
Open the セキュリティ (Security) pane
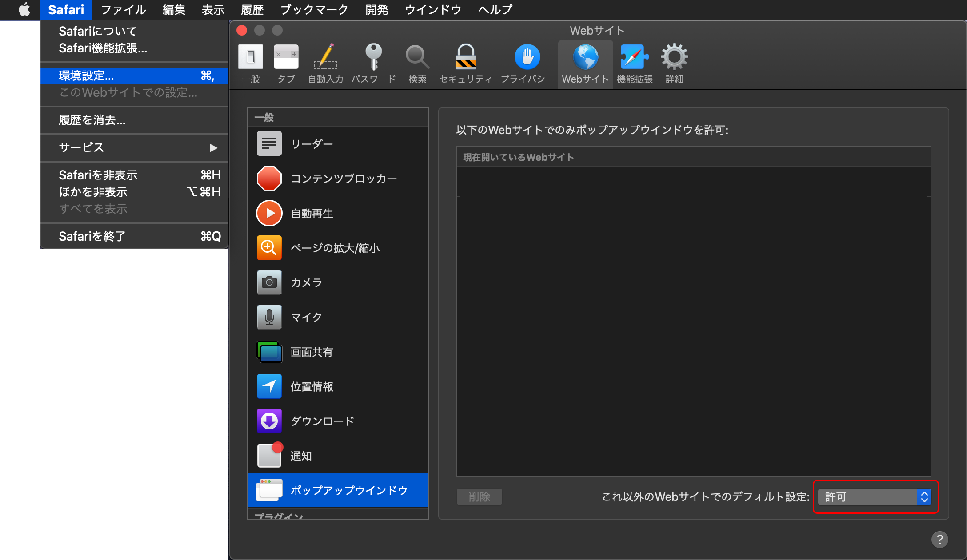pos(465,64)
